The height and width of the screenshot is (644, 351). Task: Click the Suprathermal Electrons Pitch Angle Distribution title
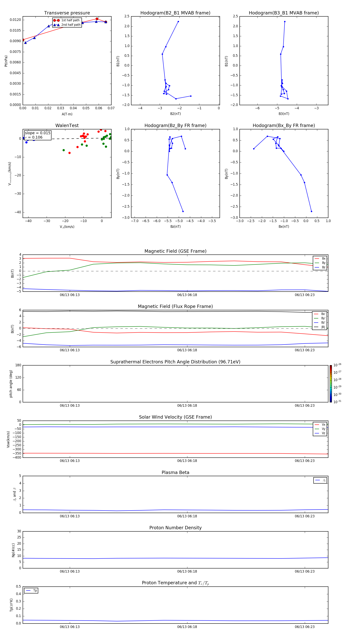click(x=175, y=362)
